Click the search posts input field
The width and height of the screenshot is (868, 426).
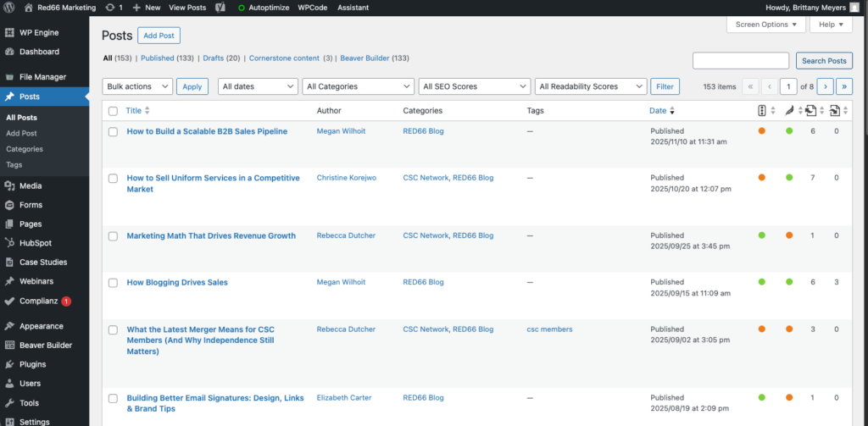pos(741,61)
